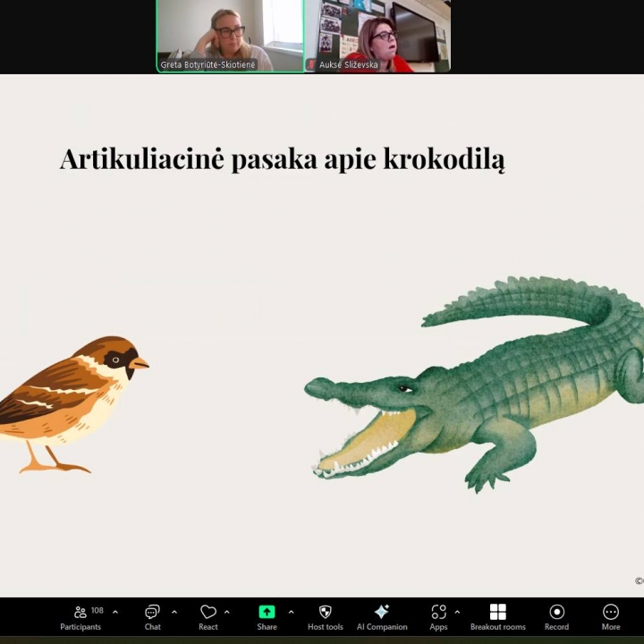Expand the Apps options caret
This screenshot has height=644, width=644.
458,612
